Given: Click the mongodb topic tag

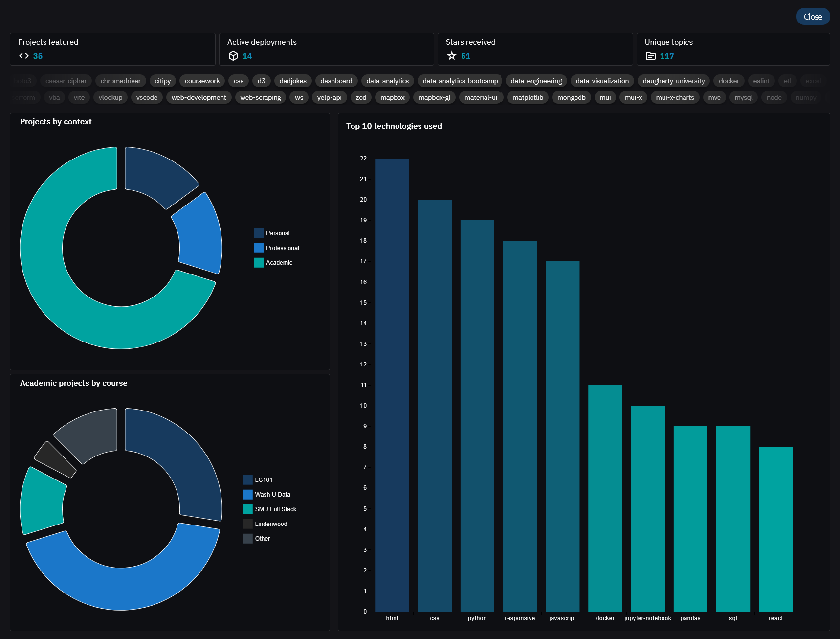Looking at the screenshot, I should [571, 97].
